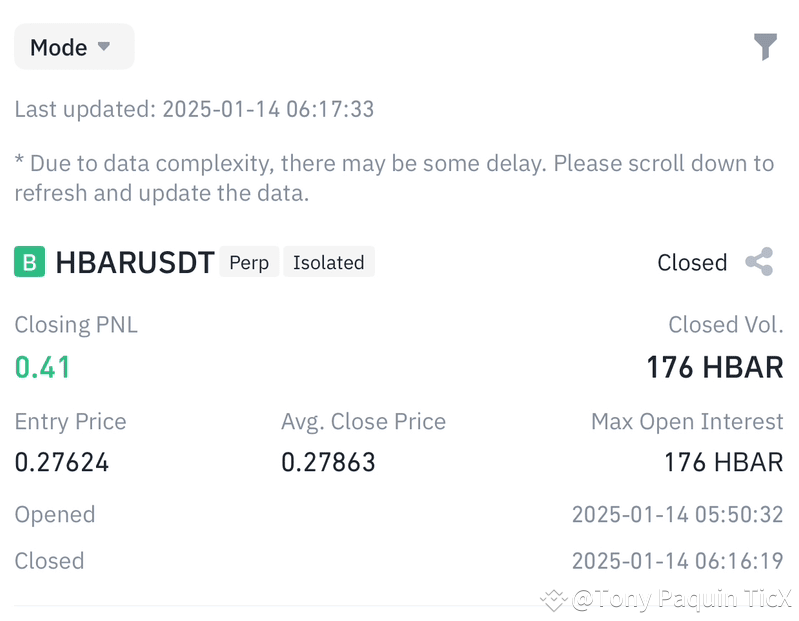
Task: Click the Mode dropdown arrow
Action: 104,46
